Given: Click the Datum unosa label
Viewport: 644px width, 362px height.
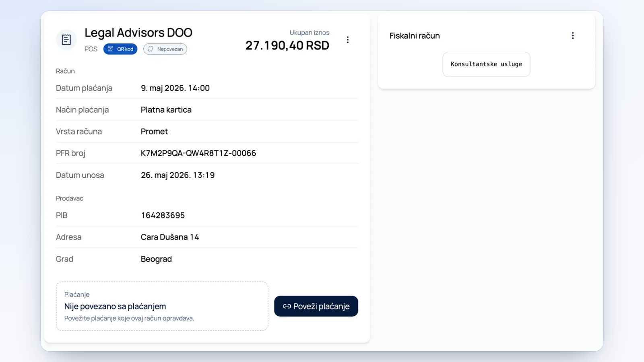Looking at the screenshot, I should click(80, 175).
